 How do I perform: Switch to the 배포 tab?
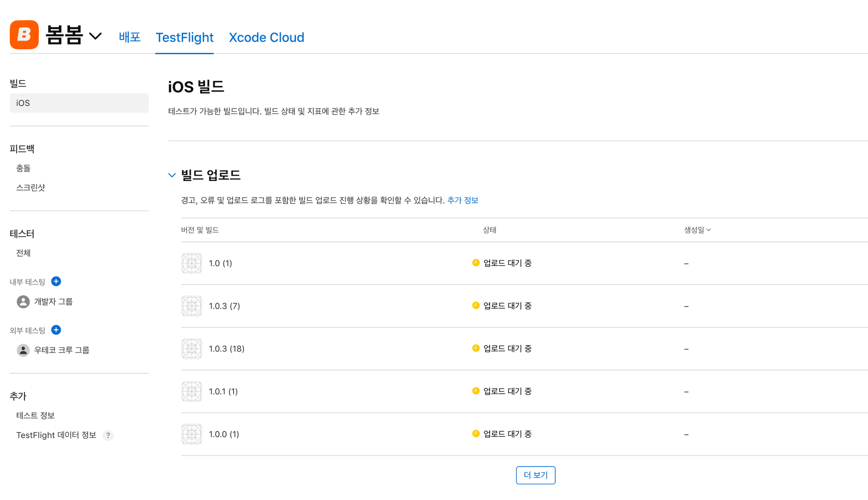pyautogui.click(x=130, y=37)
